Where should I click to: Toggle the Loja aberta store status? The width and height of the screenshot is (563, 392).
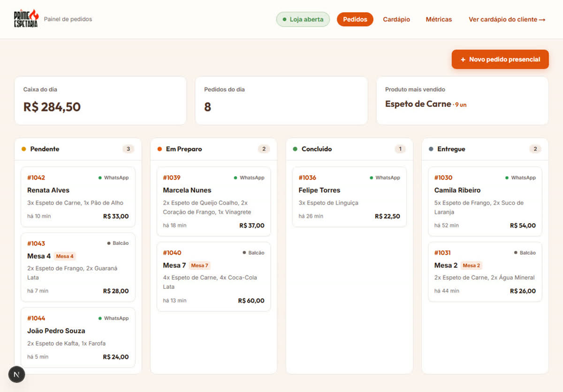pyautogui.click(x=303, y=19)
